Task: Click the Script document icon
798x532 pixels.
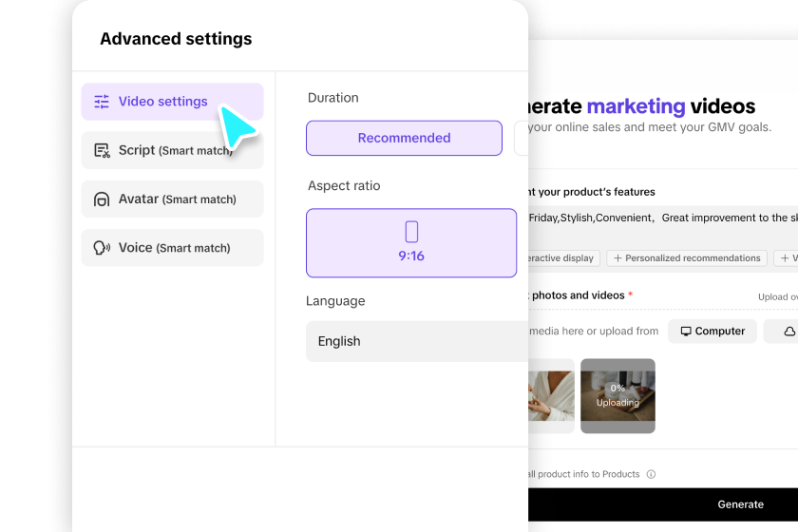Action: click(x=102, y=150)
